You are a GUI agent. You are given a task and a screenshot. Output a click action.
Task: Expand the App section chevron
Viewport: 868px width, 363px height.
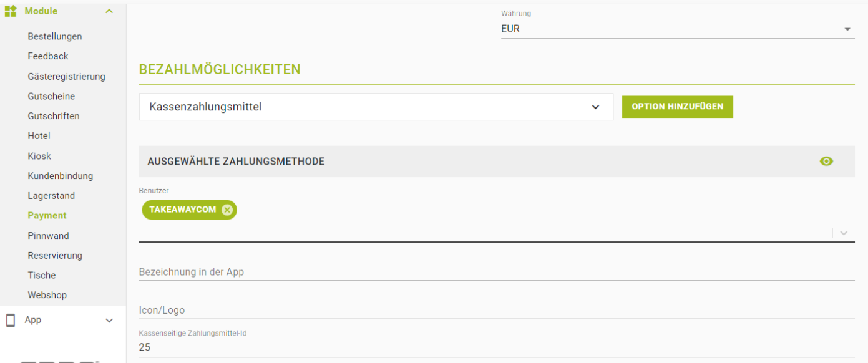click(109, 321)
